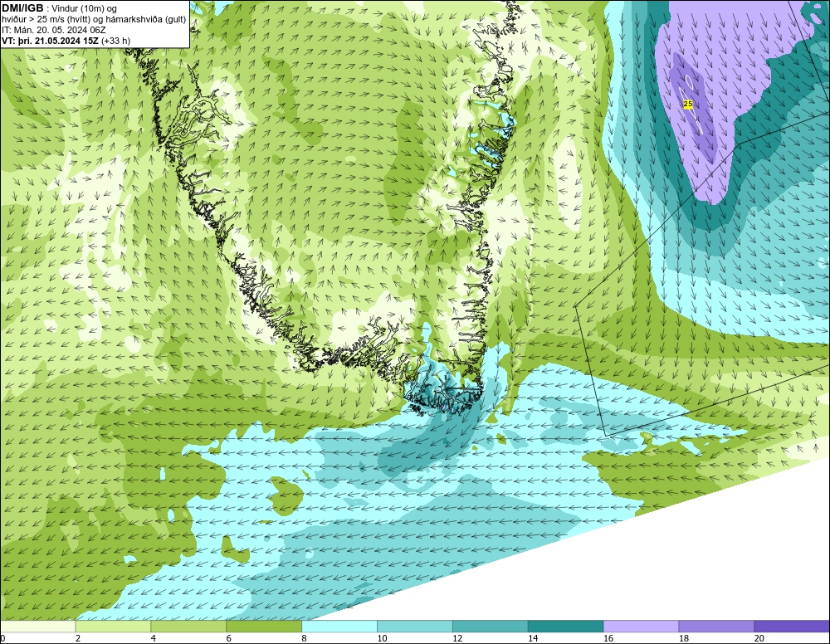830x644 pixels.
Task: Click the legend value '20'
Action: click(759, 638)
